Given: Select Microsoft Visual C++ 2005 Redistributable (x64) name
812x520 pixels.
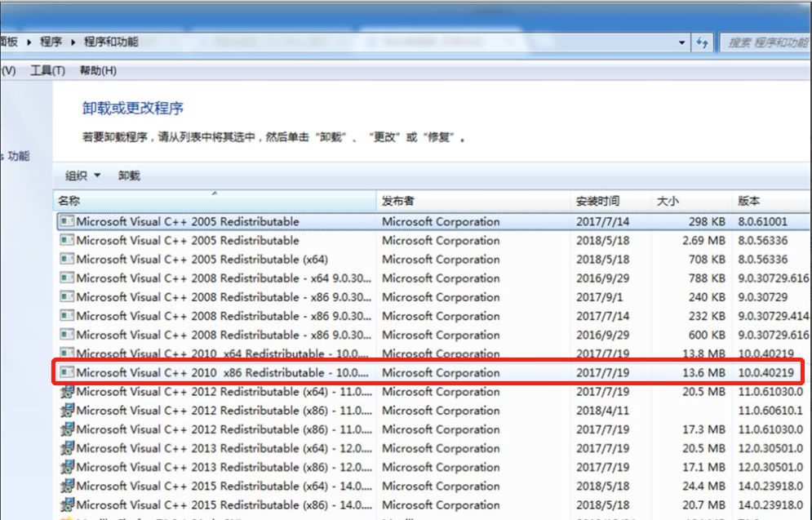Looking at the screenshot, I should 202,259.
